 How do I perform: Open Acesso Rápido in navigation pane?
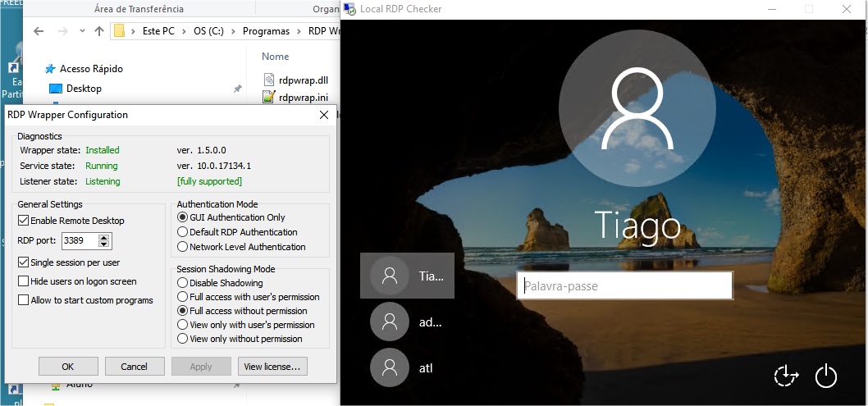point(91,69)
